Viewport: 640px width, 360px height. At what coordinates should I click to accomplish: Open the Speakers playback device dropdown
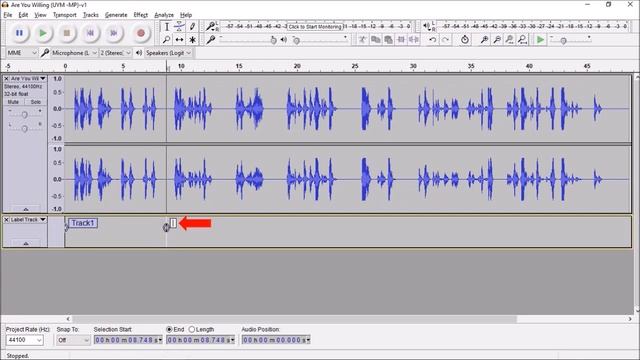(x=168, y=53)
